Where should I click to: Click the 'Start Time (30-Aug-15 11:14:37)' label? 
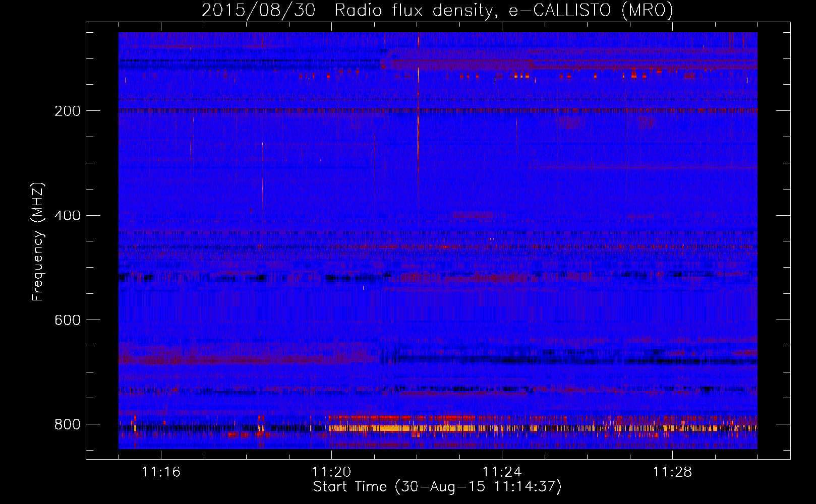(x=437, y=487)
